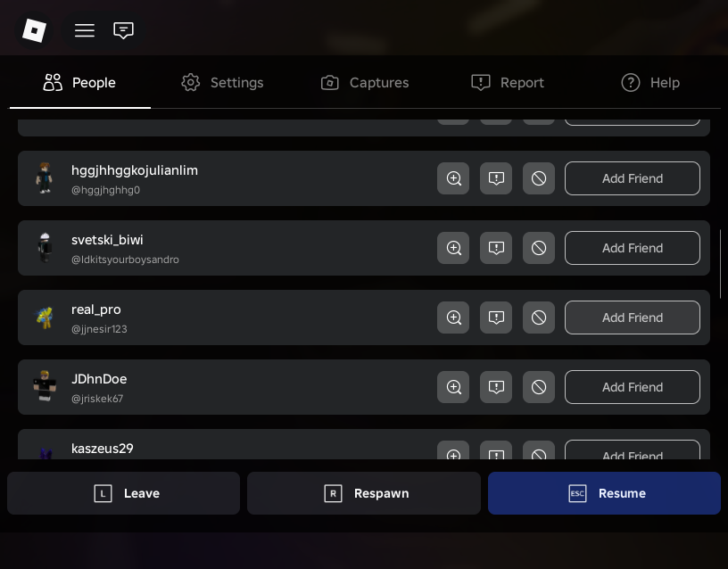Click the display name JDhnDoe
728x569 pixels.
tap(99, 379)
